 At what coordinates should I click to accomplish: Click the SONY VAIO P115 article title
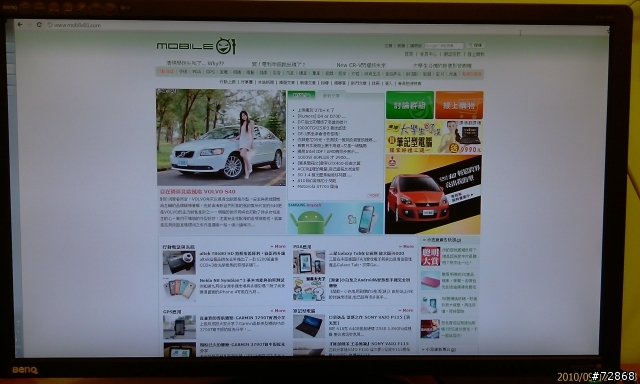[x=371, y=320]
